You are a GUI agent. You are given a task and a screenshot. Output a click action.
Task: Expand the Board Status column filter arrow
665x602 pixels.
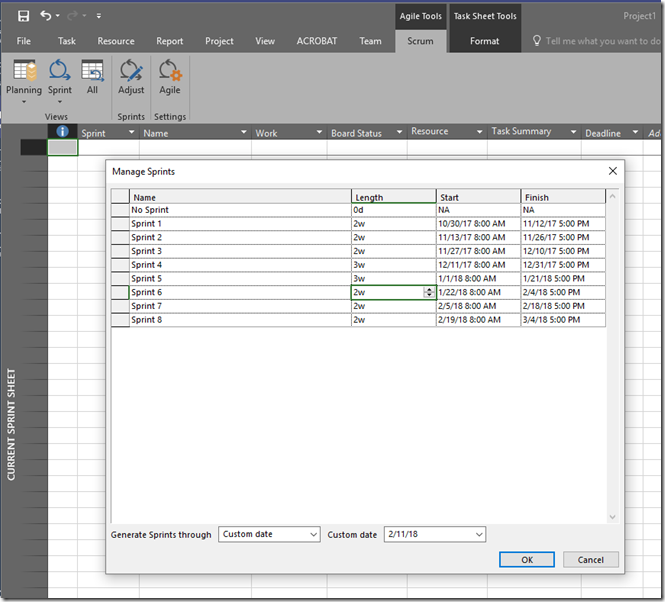(x=398, y=132)
